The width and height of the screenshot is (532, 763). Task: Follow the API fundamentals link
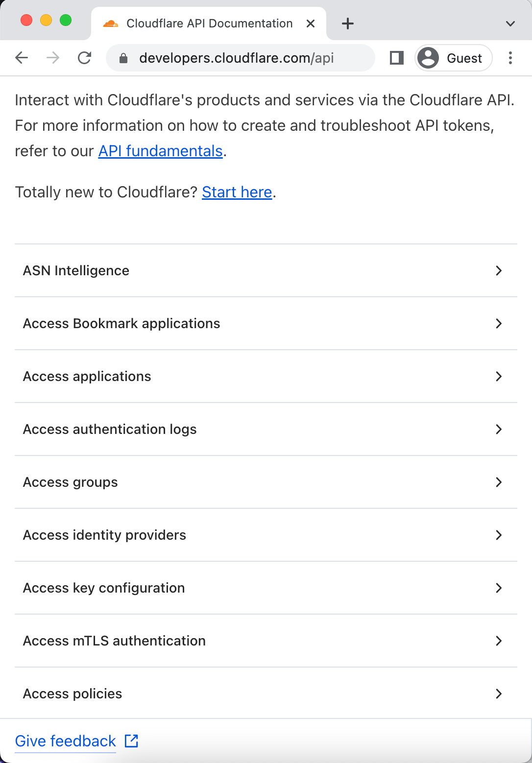point(161,151)
